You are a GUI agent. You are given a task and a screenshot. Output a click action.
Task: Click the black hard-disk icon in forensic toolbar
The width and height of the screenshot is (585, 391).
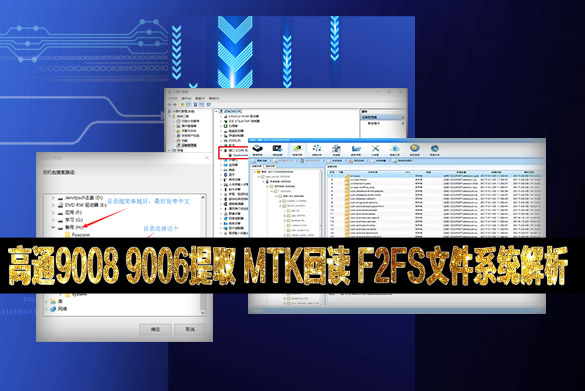[x=257, y=148]
